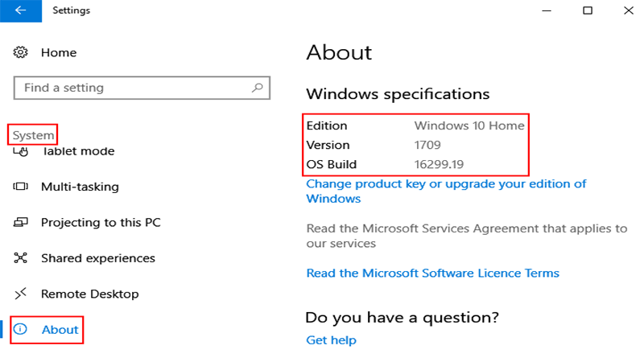Image resolution: width=644 pixels, height=362 pixels.
Task: Go to Home settings page
Action: (x=59, y=52)
